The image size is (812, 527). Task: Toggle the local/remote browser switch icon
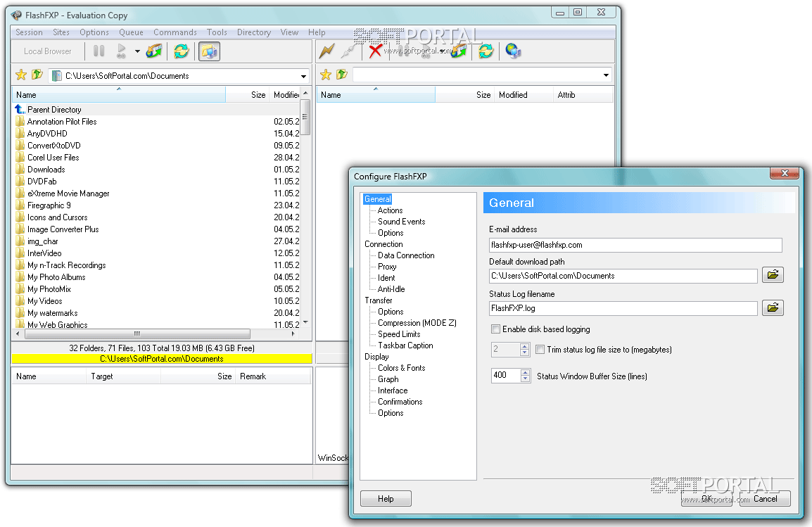click(x=209, y=51)
